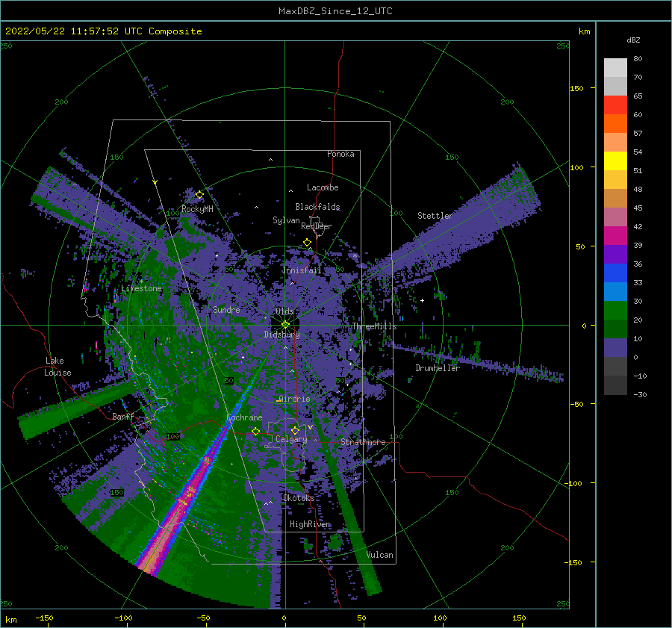Select the Innisfail label
672x628 pixels.
tap(302, 270)
